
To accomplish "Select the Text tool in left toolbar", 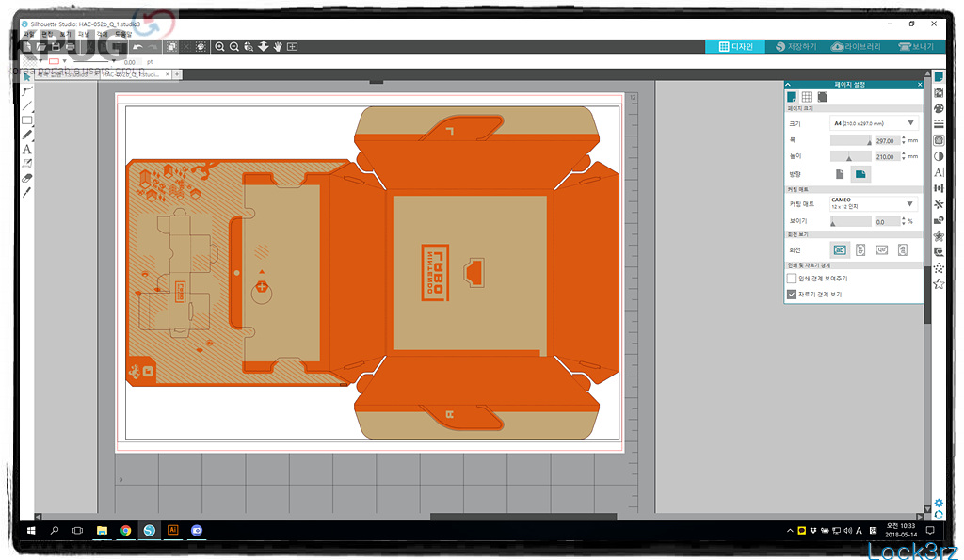I will [26, 150].
